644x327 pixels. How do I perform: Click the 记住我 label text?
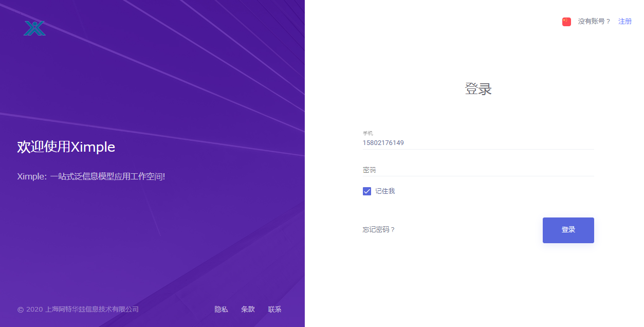click(385, 191)
